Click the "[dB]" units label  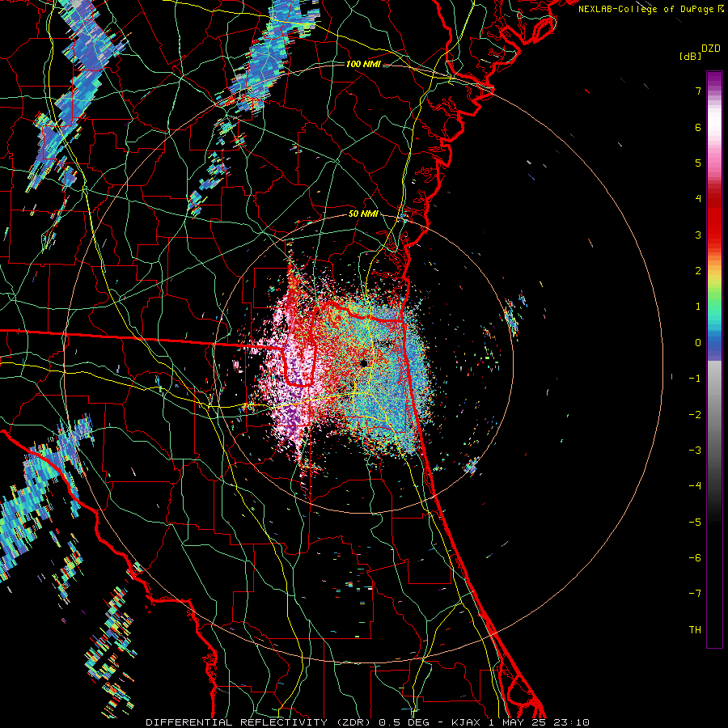coord(690,56)
